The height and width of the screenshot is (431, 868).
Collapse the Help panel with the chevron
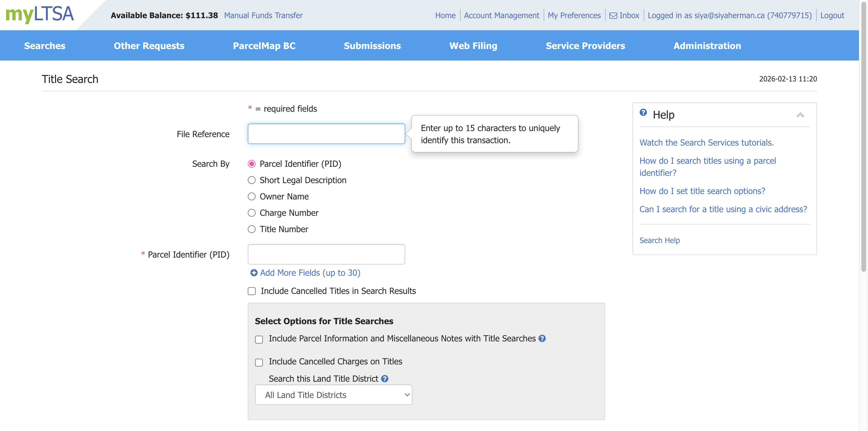coord(800,115)
